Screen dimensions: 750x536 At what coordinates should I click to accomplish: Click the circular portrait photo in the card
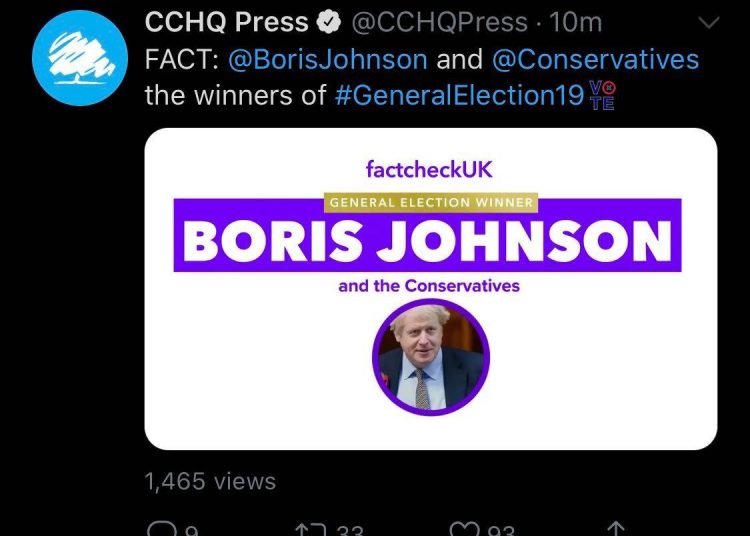430,357
